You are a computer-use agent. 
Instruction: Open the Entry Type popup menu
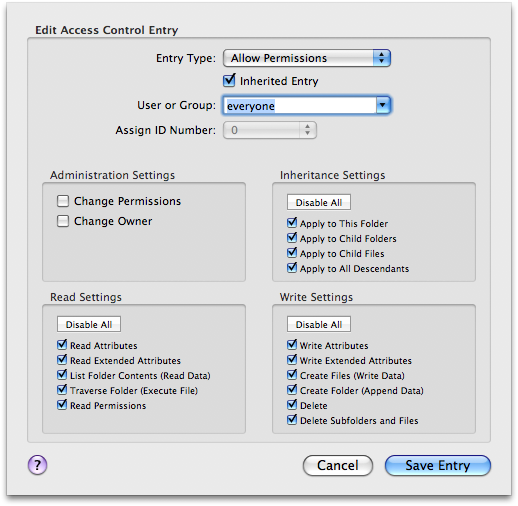(x=307, y=58)
